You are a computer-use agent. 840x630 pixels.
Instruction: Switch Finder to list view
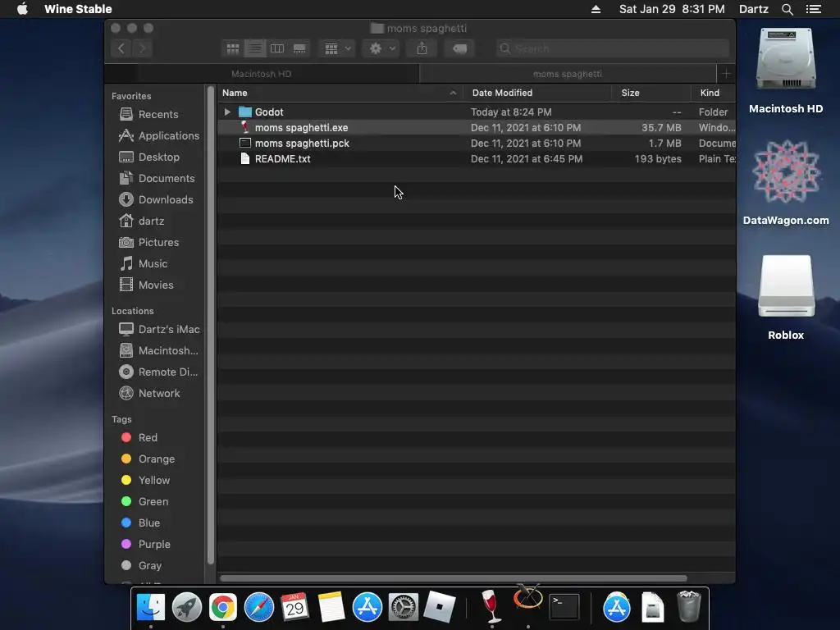(255, 48)
